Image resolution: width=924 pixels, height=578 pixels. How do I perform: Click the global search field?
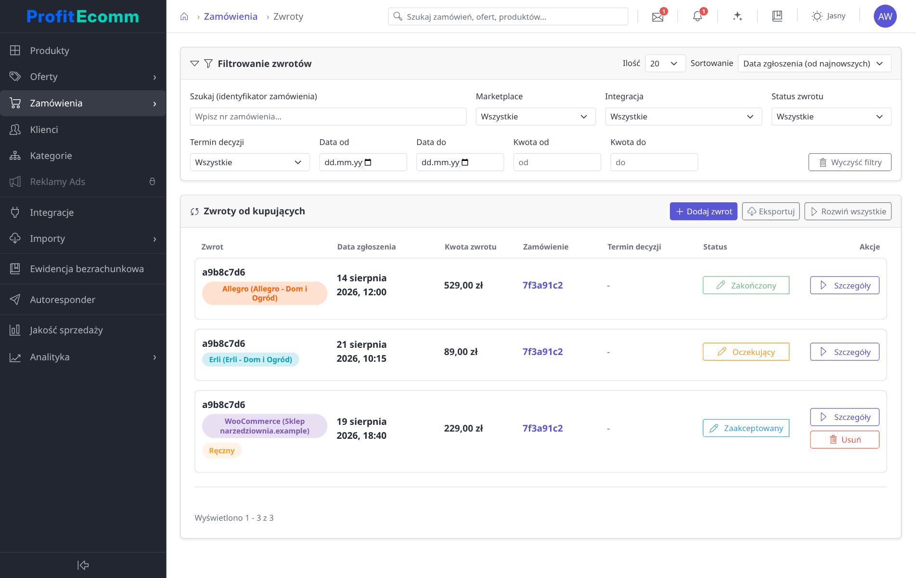click(x=508, y=16)
